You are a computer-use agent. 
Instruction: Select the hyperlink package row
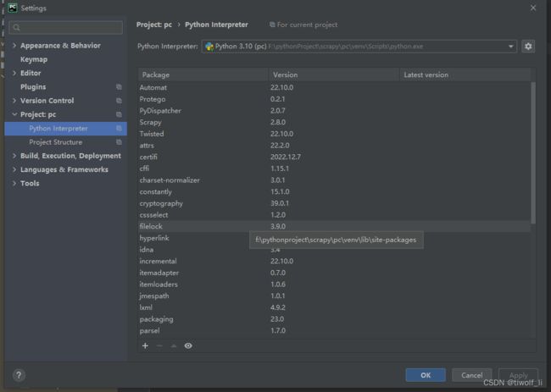tap(193, 238)
